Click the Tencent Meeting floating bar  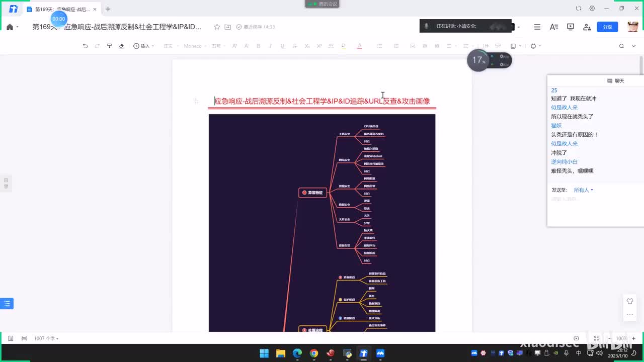(322, 4)
